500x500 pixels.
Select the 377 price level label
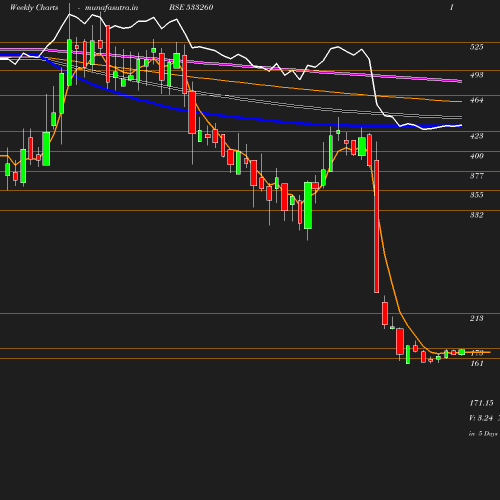click(476, 176)
